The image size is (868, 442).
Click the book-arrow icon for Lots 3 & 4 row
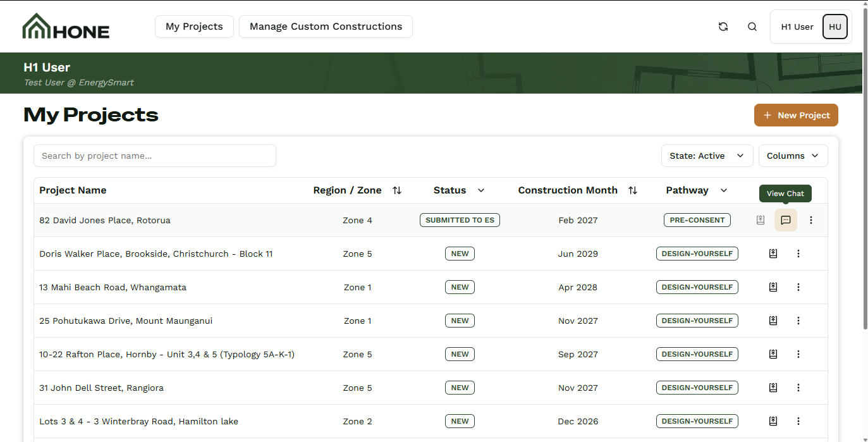coord(773,421)
